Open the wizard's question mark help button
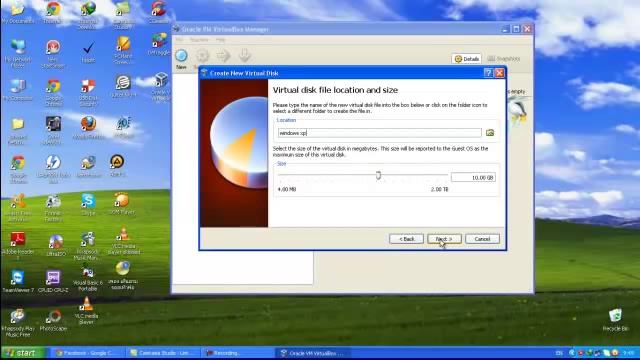This screenshot has width=640, height=360. point(488,73)
